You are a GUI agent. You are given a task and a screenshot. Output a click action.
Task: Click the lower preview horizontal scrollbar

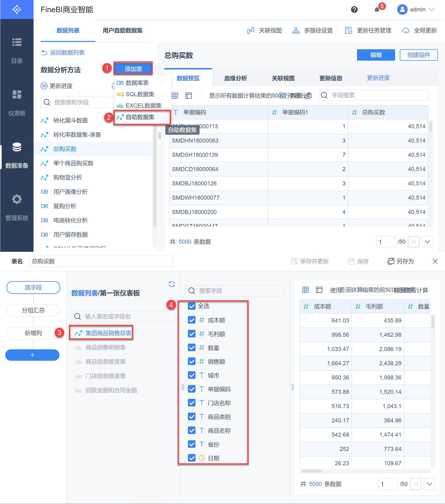[x=312, y=471]
